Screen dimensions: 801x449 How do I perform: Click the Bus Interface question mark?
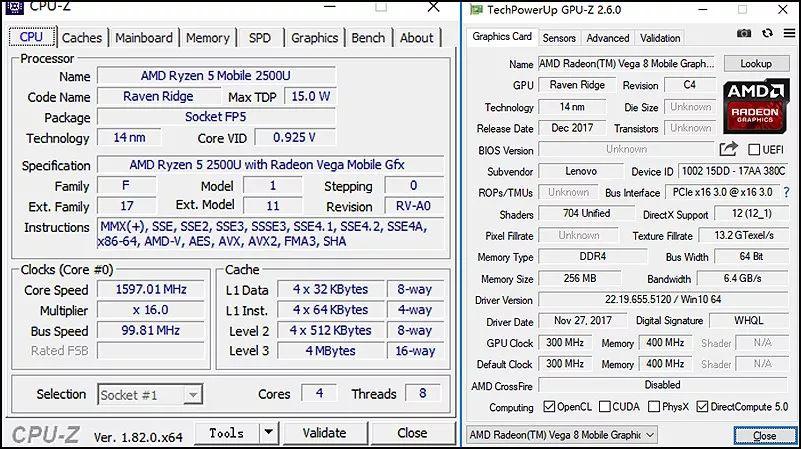[x=787, y=193]
